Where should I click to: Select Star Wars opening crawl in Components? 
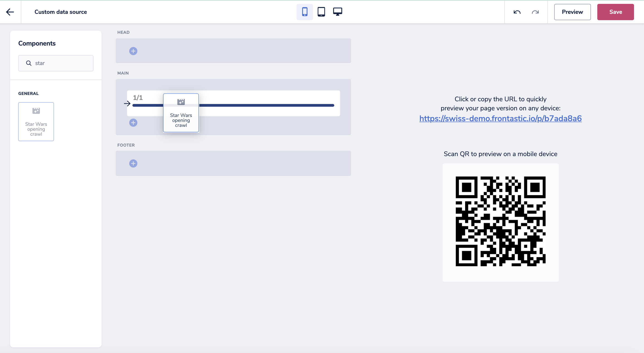36,122
